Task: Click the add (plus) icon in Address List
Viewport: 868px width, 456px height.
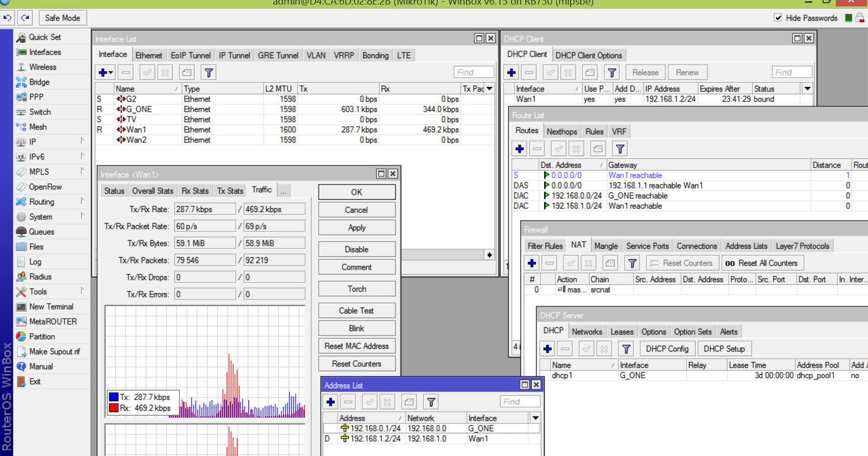Action: click(x=331, y=402)
